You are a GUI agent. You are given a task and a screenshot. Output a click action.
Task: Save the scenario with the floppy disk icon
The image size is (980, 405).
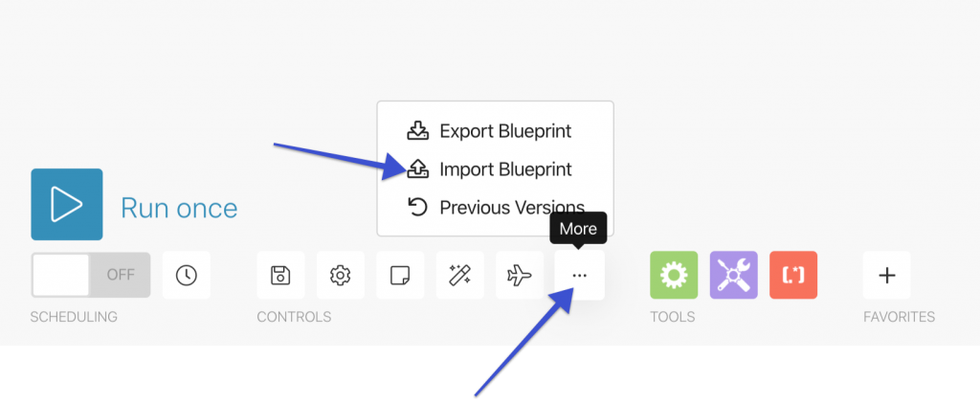[x=280, y=275]
